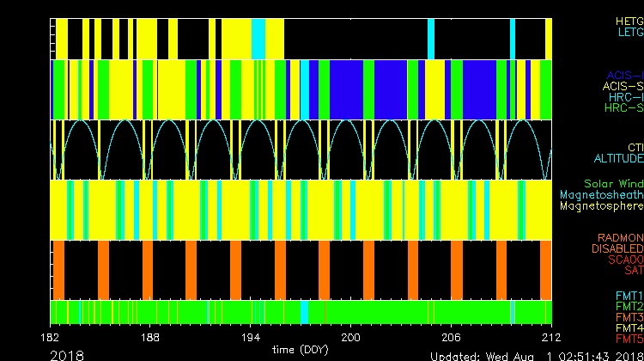Image resolution: width=644 pixels, height=361 pixels.
Task: Click the DISABLED legend label
Action: (616, 248)
